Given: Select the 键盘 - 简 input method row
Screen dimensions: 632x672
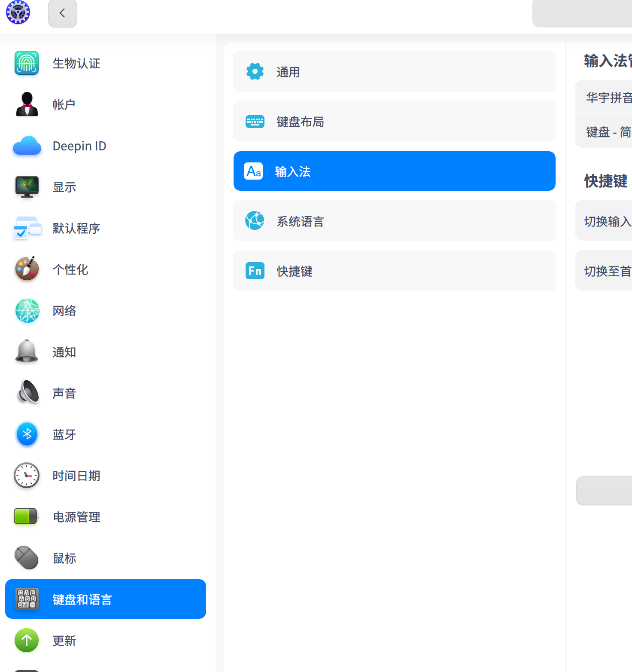Looking at the screenshot, I should pos(604,131).
